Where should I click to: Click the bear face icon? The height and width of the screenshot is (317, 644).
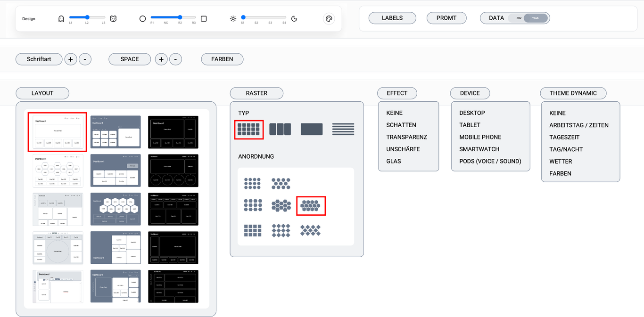113,19
